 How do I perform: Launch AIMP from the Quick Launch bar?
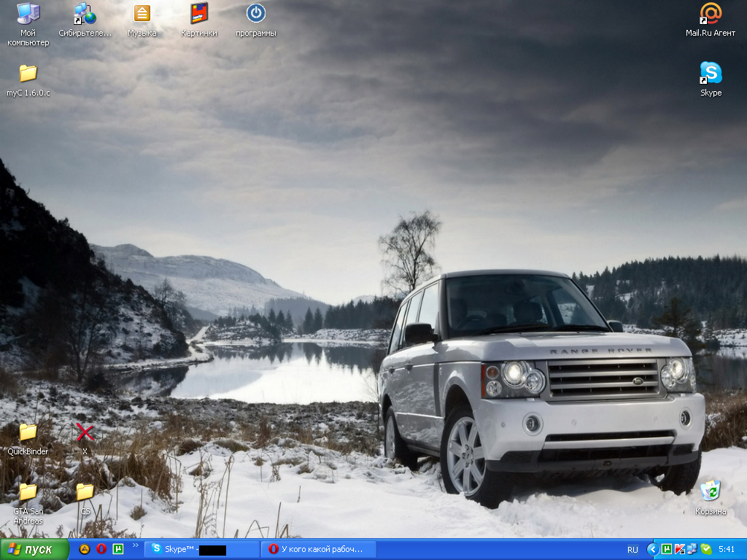point(85,549)
